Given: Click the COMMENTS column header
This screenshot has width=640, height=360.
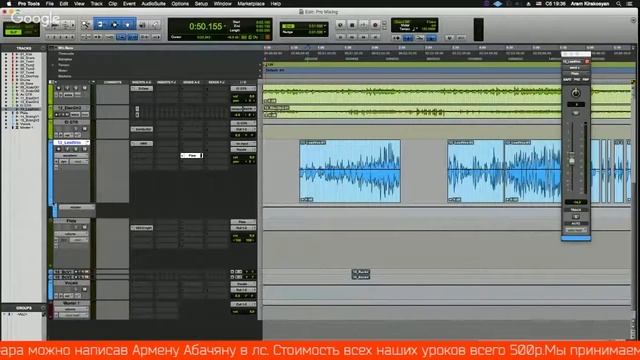Looking at the screenshot, I should tap(113, 82).
